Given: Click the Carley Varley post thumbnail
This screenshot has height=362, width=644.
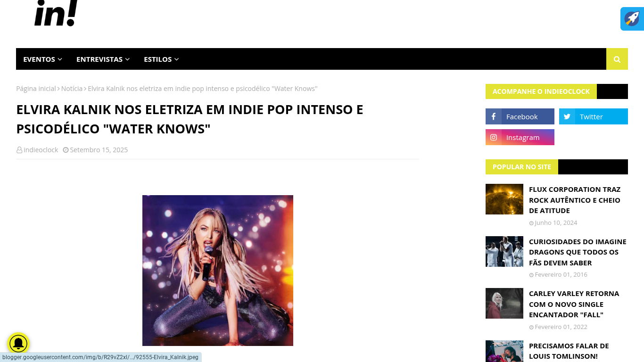Looking at the screenshot, I should pyautogui.click(x=504, y=303).
